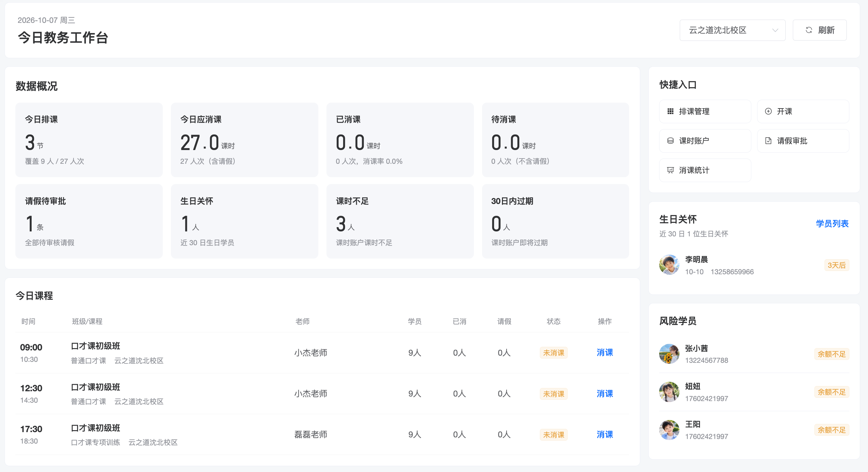Click the database icon beside 课时账户
868x472 pixels.
[x=671, y=141]
